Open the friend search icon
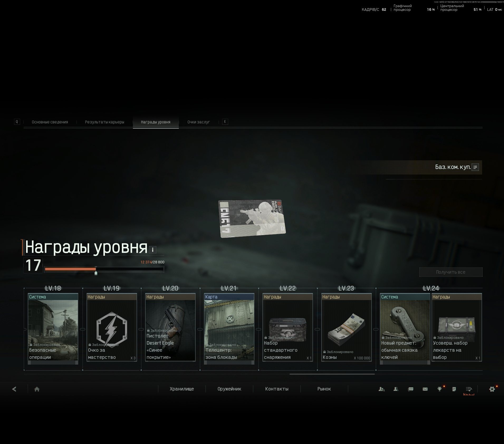Screen dimensions: 504x444 point(381,389)
